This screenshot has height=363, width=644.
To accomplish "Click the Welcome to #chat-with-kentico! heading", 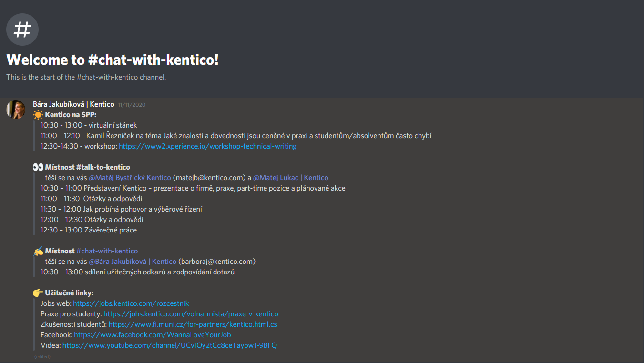I will point(112,60).
